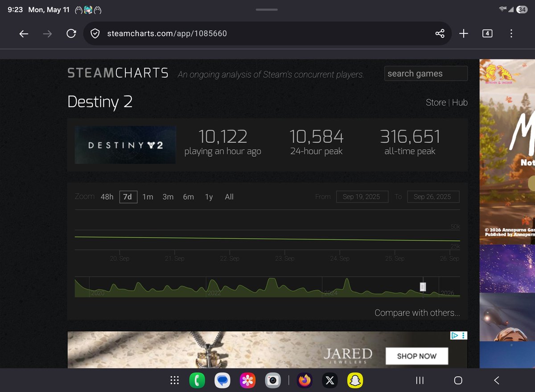Select the 7d zoom range
Screen dimensions: 535x392
(x=128, y=197)
